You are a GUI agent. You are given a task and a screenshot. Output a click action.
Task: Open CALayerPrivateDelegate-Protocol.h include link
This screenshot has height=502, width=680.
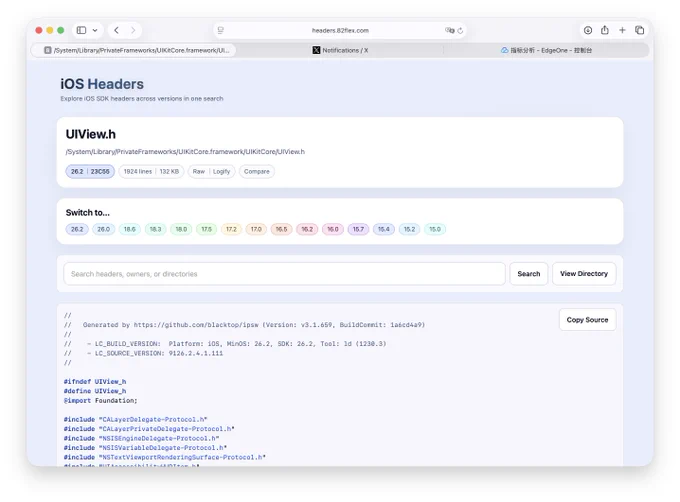[167, 429]
